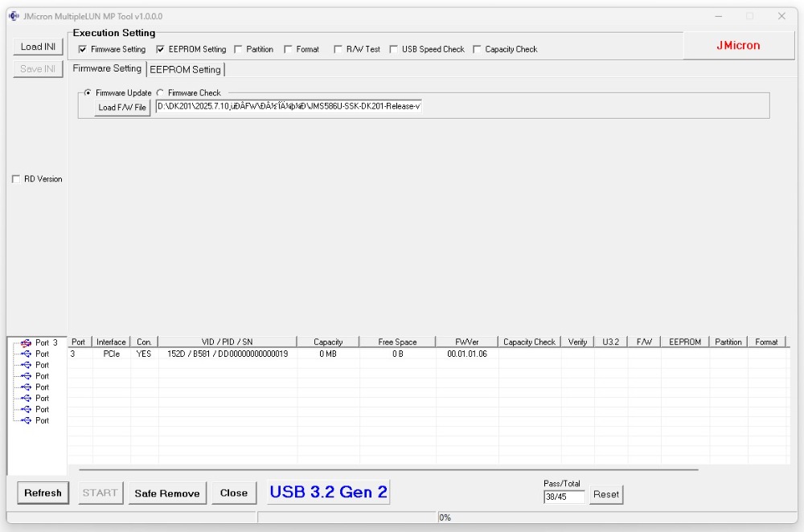804x532 pixels.
Task: Enable the Partition checkbox
Action: tap(239, 50)
